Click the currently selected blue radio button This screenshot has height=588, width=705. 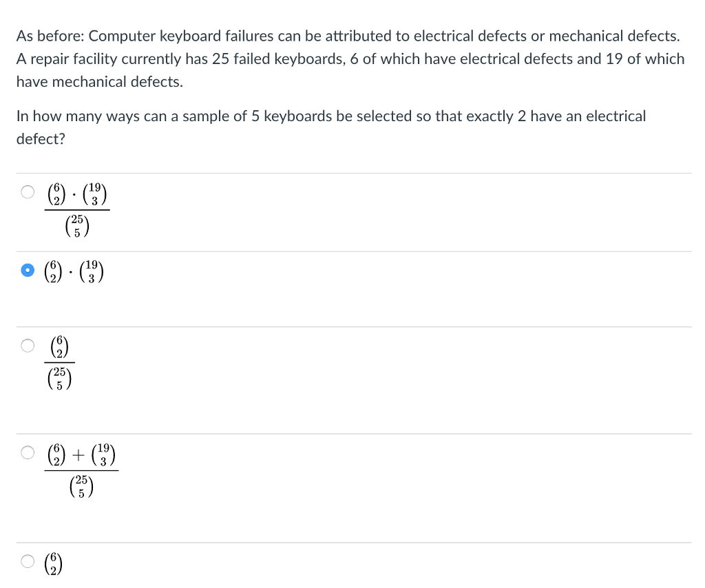28,270
